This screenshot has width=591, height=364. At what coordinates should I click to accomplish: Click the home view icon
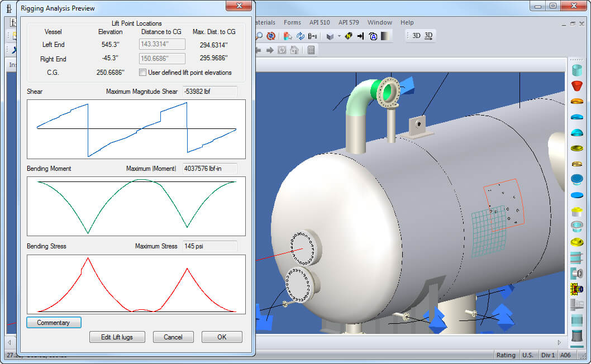pyautogui.click(x=293, y=50)
